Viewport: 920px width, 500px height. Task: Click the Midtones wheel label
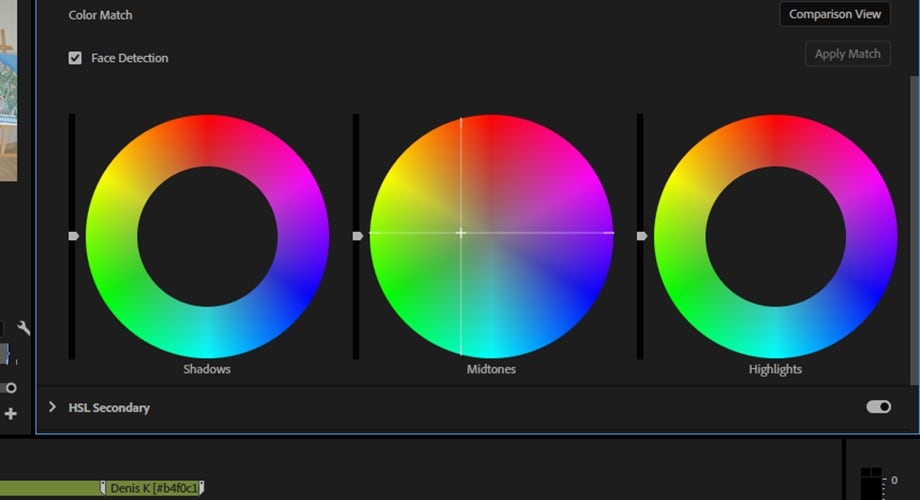(x=491, y=369)
